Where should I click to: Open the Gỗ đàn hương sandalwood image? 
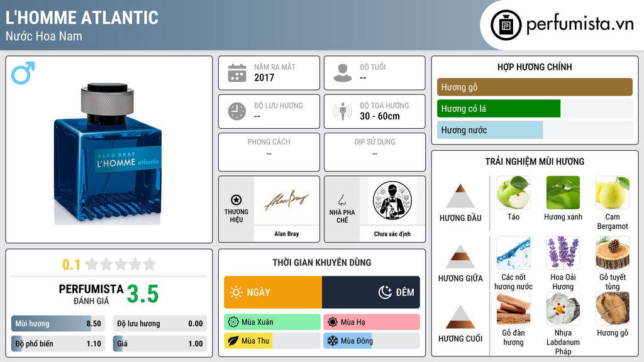[x=513, y=309]
